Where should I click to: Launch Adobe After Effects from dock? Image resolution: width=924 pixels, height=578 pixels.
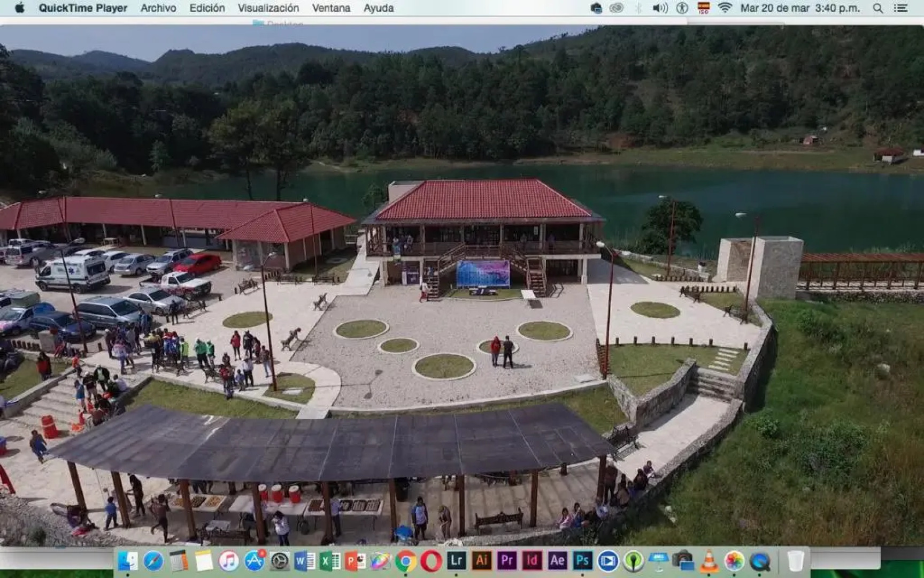pos(557,560)
